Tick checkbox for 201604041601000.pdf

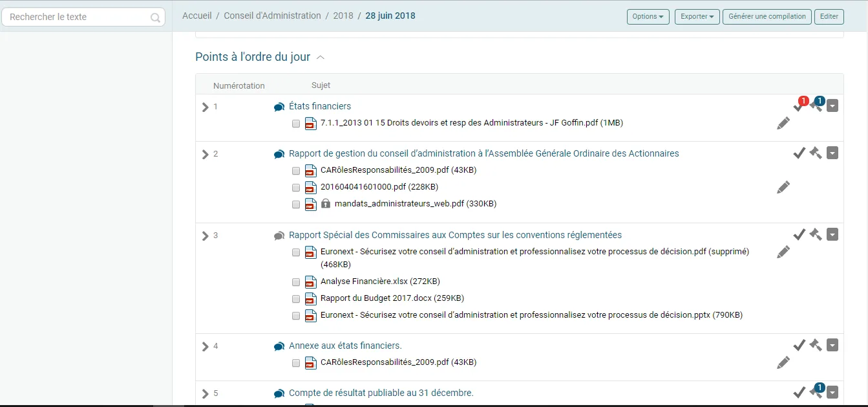coord(295,188)
